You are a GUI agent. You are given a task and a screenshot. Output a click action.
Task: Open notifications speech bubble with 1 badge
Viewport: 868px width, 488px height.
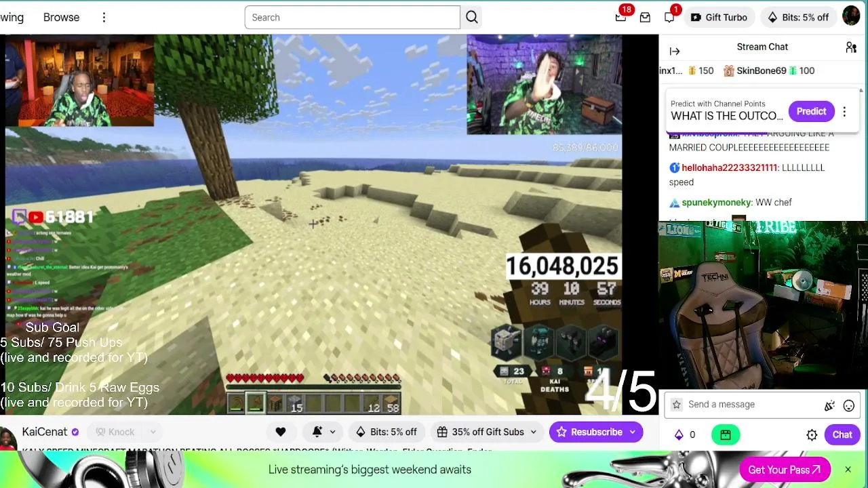669,18
